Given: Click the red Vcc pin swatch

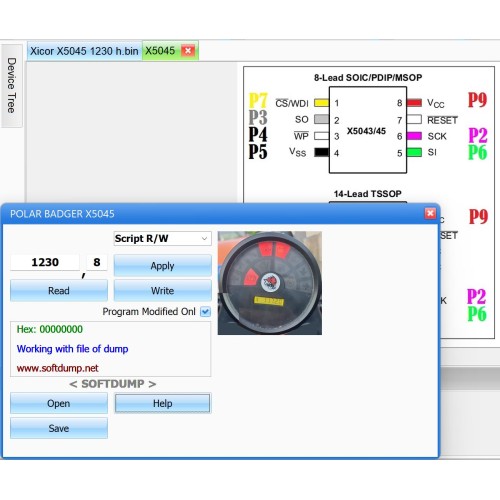Looking at the screenshot, I should tap(414, 103).
